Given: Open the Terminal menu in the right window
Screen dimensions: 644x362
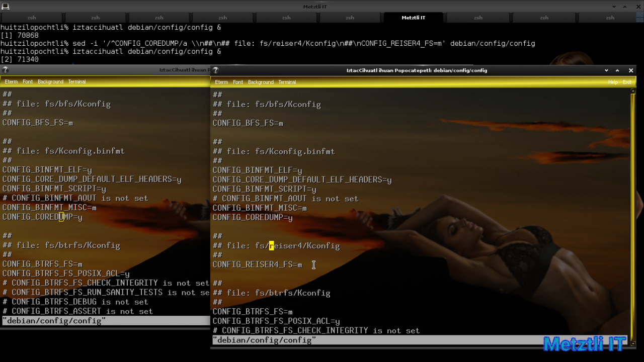Looking at the screenshot, I should coord(287,82).
